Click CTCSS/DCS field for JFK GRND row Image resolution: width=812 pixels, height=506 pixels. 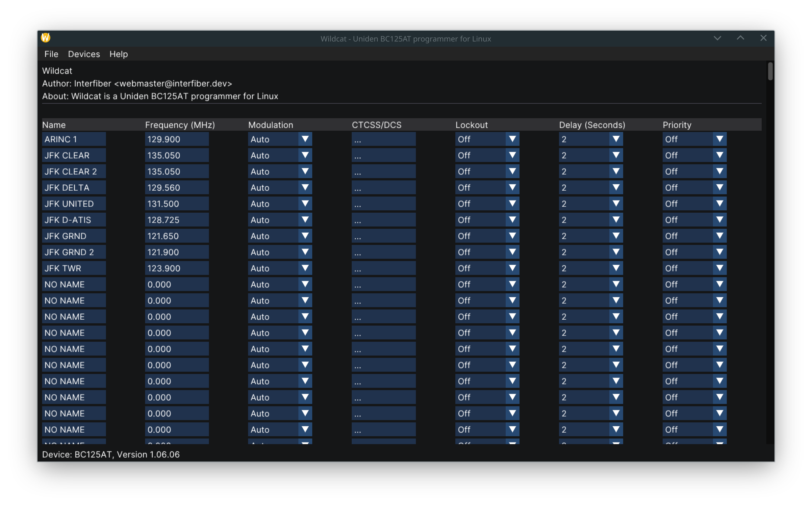tap(384, 236)
